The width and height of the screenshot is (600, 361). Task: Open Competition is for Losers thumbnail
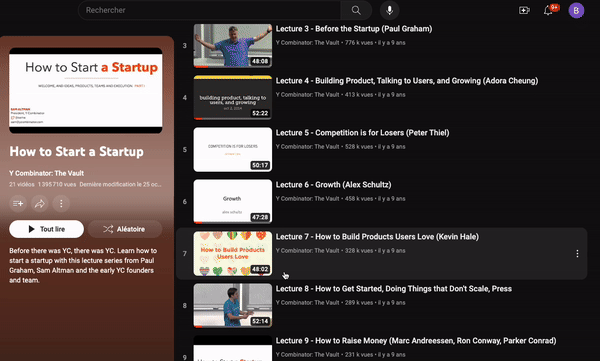[233, 150]
